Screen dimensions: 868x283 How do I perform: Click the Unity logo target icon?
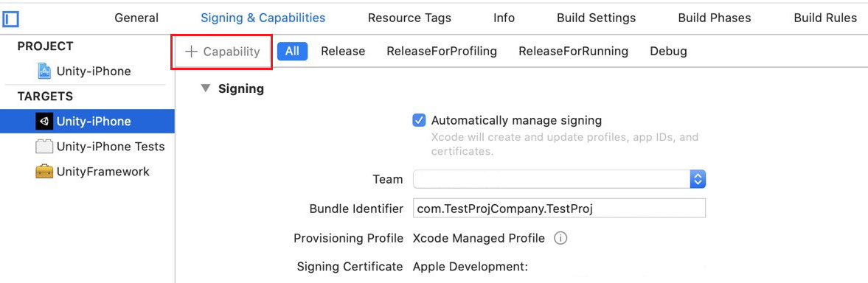[44, 121]
